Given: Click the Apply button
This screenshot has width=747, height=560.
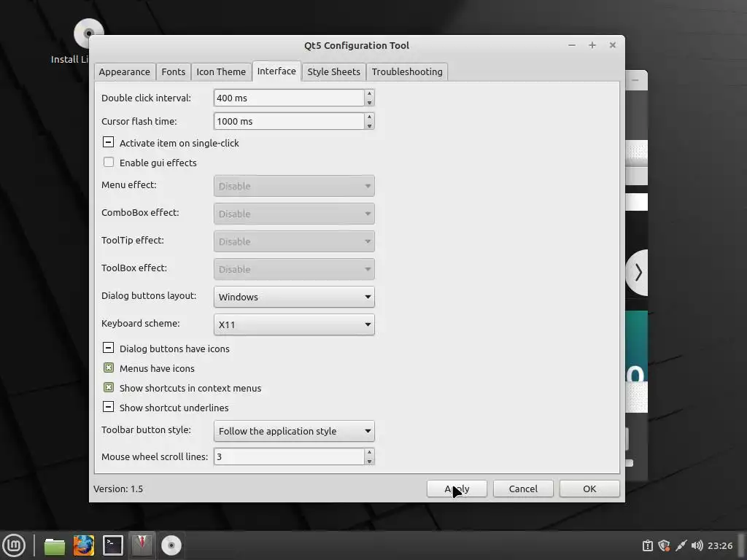Looking at the screenshot, I should coord(457,489).
